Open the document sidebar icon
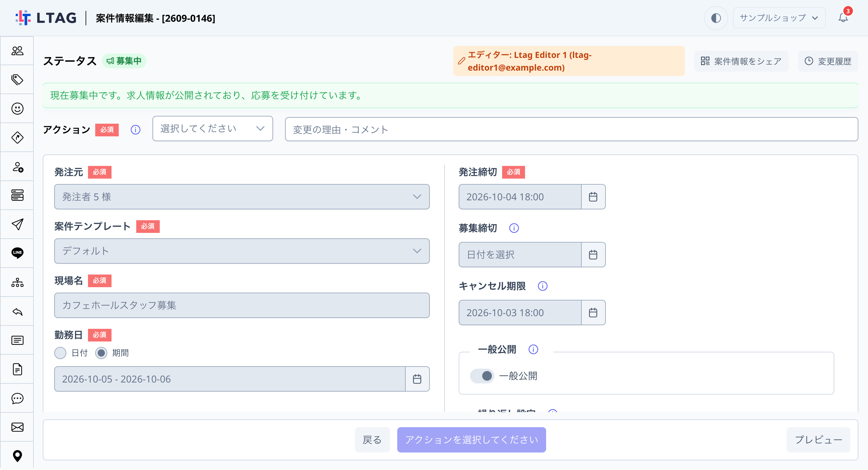868x470 pixels. pos(17,370)
